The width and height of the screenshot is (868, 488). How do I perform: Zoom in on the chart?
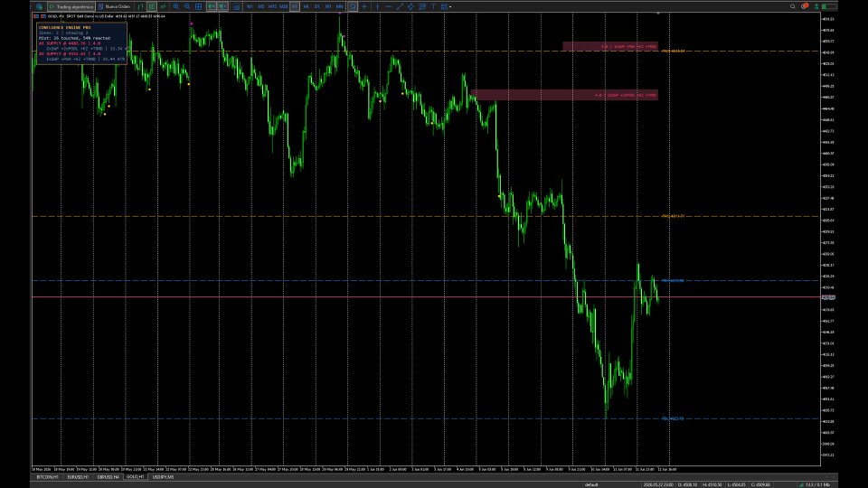coord(176,6)
